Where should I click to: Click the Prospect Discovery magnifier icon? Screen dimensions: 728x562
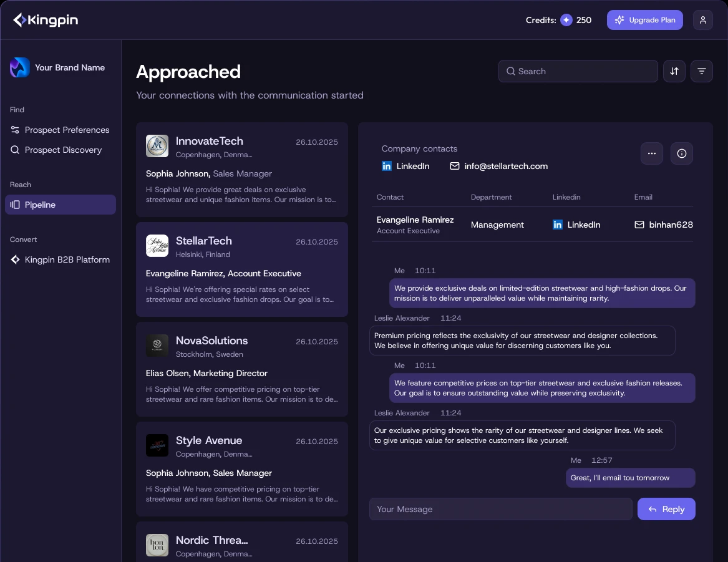pyautogui.click(x=15, y=150)
